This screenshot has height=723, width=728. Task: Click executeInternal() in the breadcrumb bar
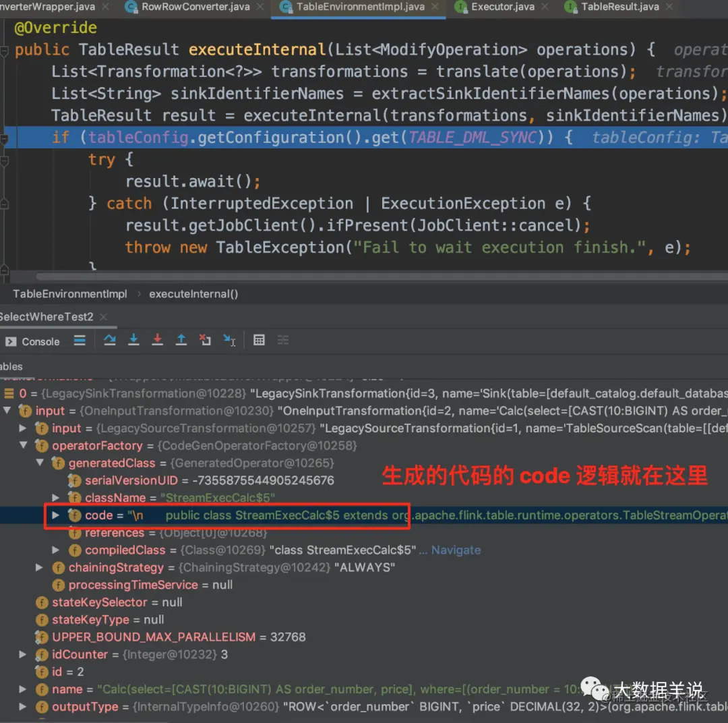[193, 294]
